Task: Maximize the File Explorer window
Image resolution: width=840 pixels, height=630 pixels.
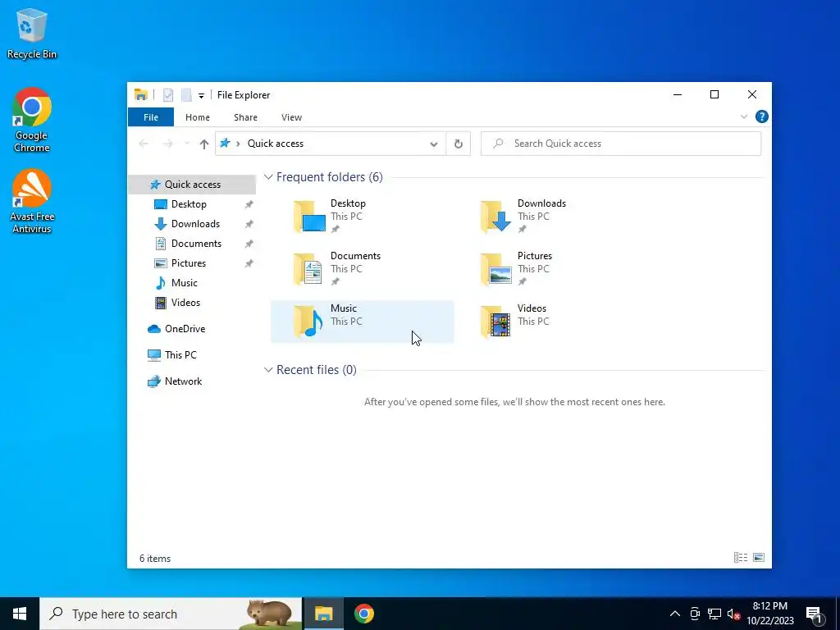Action: (x=714, y=95)
